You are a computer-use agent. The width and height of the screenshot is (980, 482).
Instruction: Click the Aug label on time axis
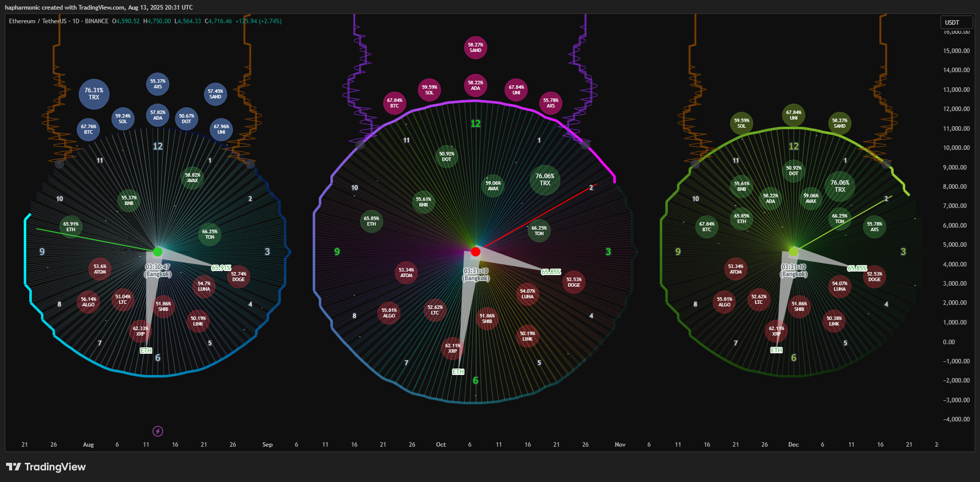(x=88, y=445)
